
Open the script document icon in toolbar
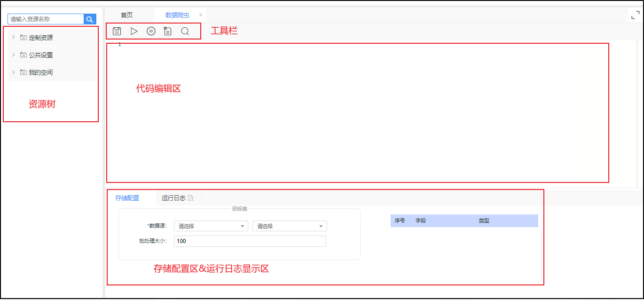168,31
